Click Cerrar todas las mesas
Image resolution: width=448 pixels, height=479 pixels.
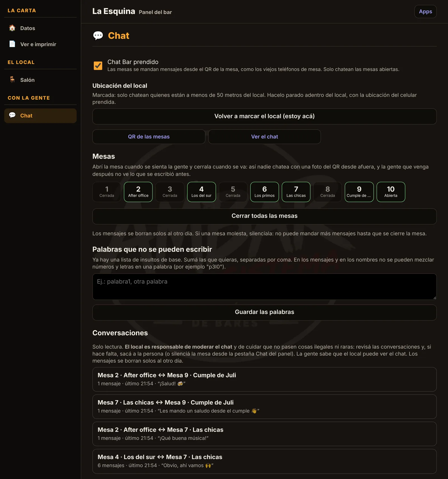point(264,216)
